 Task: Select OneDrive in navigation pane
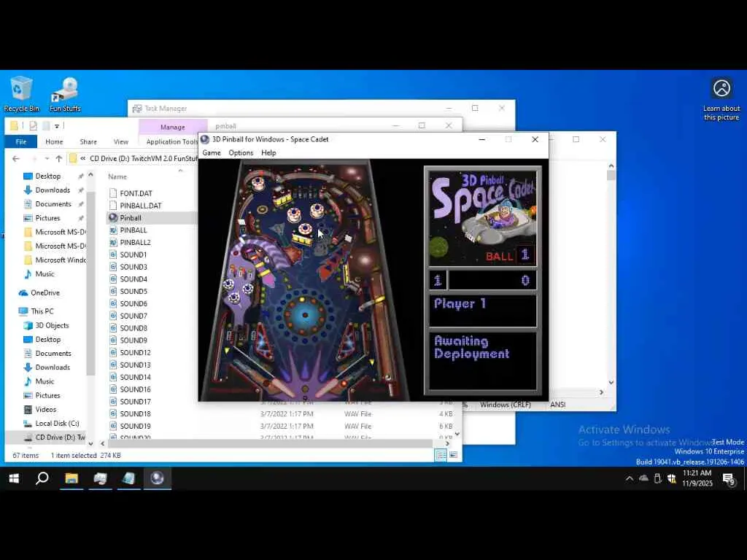pyautogui.click(x=44, y=293)
